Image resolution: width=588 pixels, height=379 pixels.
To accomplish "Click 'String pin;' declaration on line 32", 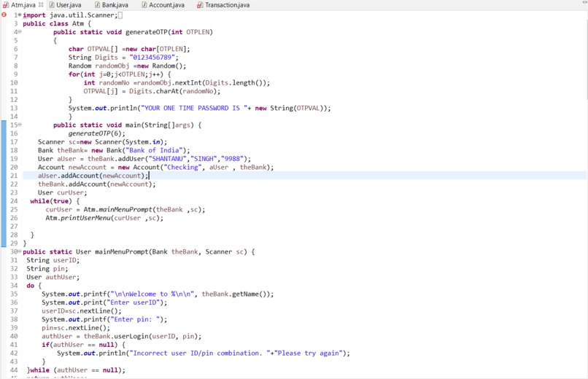I will click(47, 269).
